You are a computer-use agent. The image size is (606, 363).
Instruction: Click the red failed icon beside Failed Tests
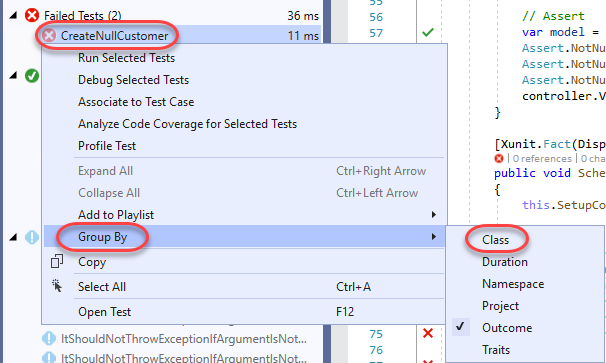32,16
